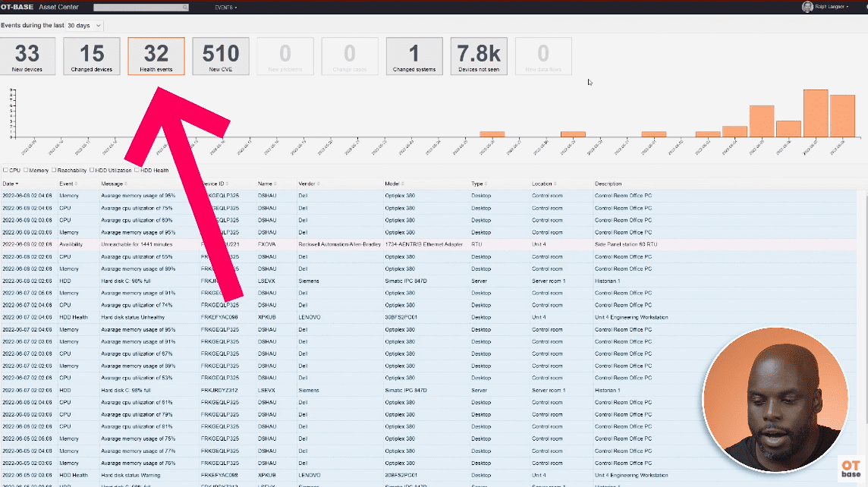Open the 30 days time range dropdown
868x487 pixels.
(x=83, y=26)
